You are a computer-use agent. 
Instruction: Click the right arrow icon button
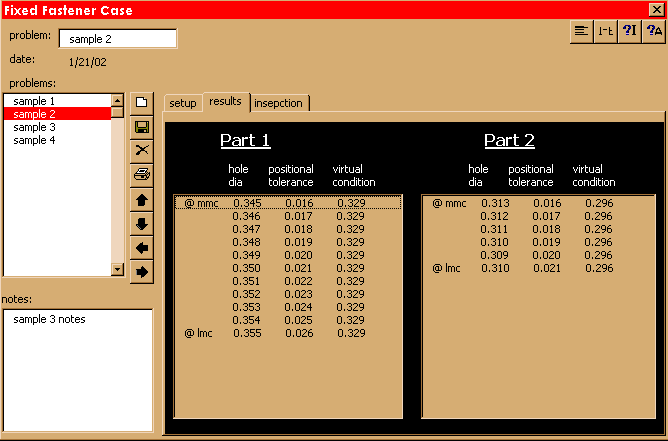click(141, 271)
